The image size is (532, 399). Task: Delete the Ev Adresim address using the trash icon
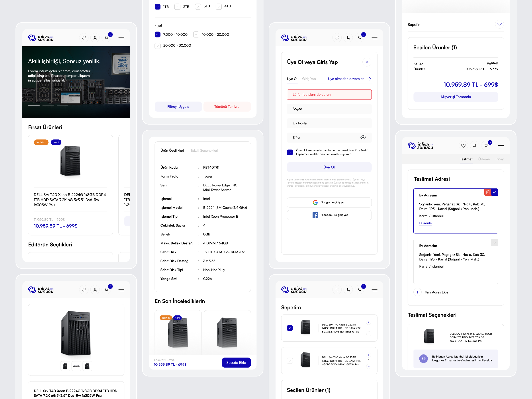pyautogui.click(x=487, y=192)
